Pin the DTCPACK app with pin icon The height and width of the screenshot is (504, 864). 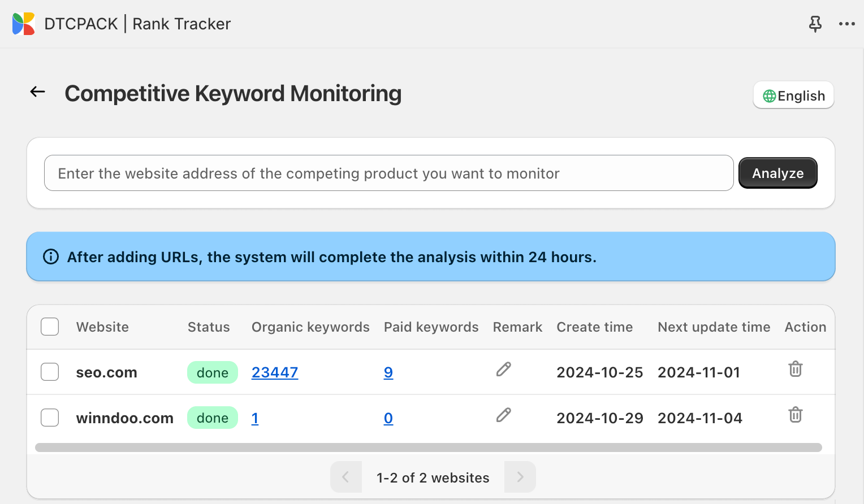coord(815,24)
